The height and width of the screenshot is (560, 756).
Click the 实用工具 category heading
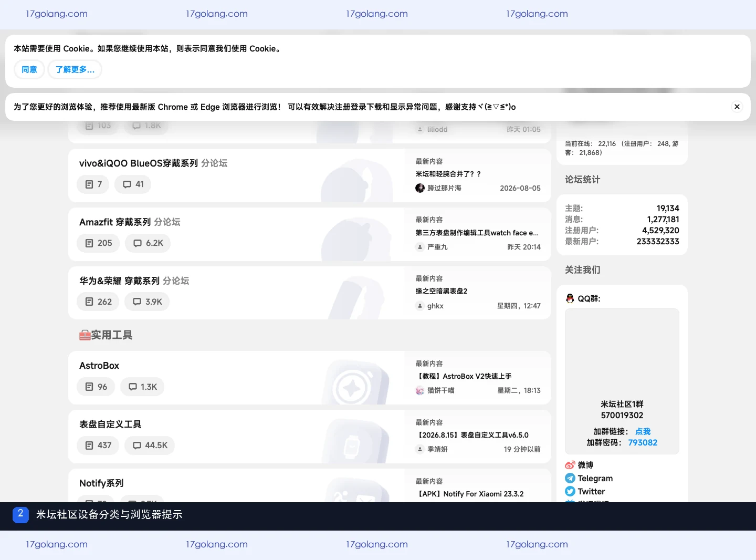click(106, 335)
